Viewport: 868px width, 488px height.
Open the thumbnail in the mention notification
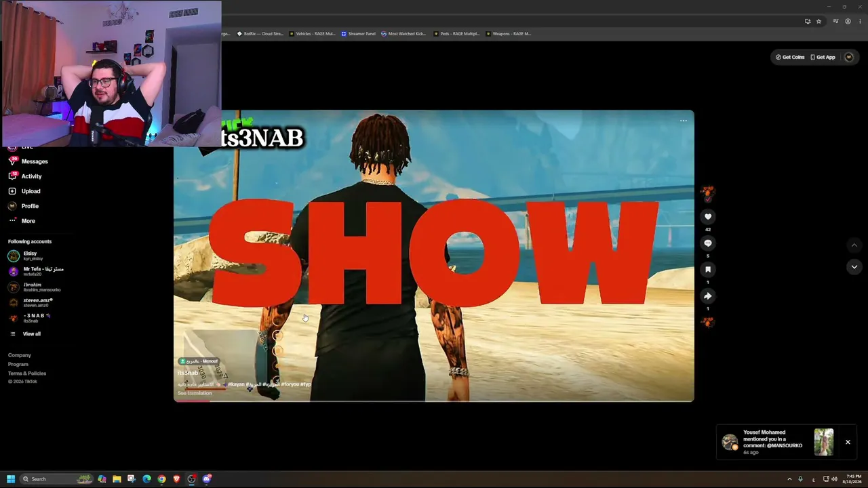click(824, 443)
